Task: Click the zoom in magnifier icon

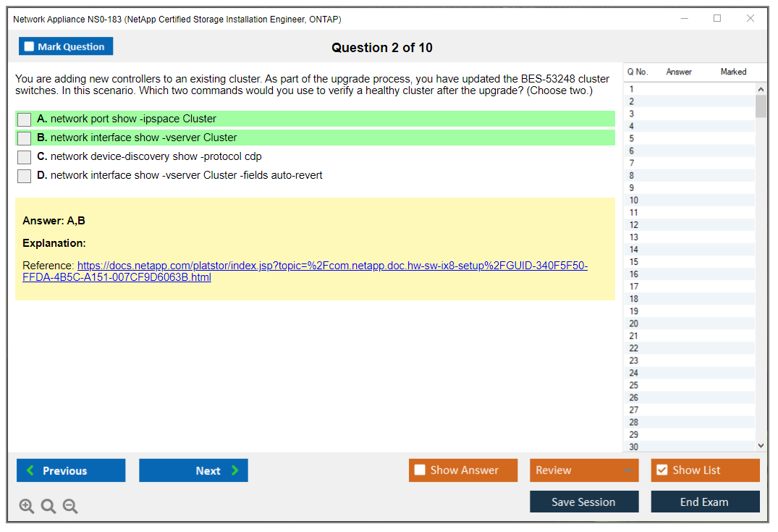Action: [27, 507]
